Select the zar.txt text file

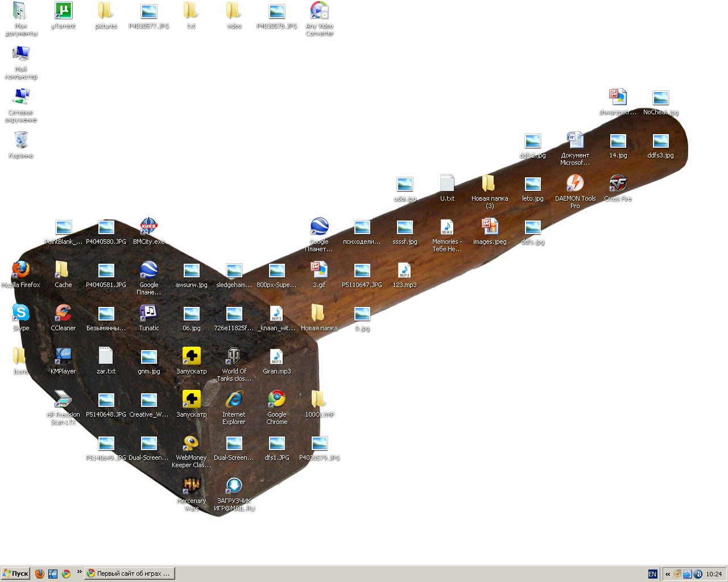tap(106, 361)
